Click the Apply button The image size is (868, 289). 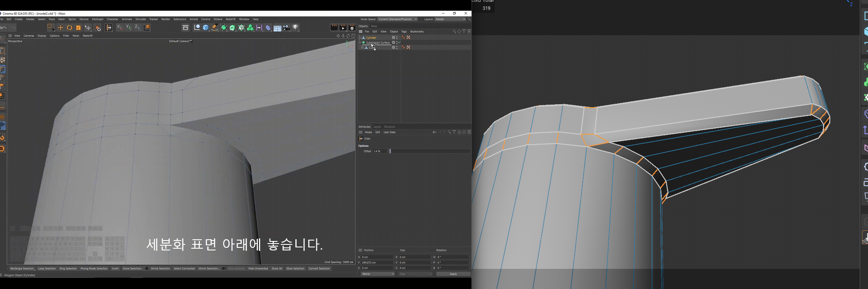pos(453,274)
